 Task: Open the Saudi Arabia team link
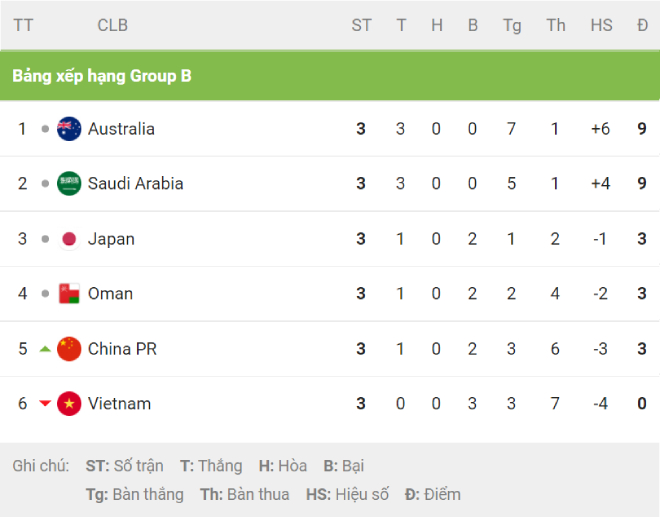(136, 184)
